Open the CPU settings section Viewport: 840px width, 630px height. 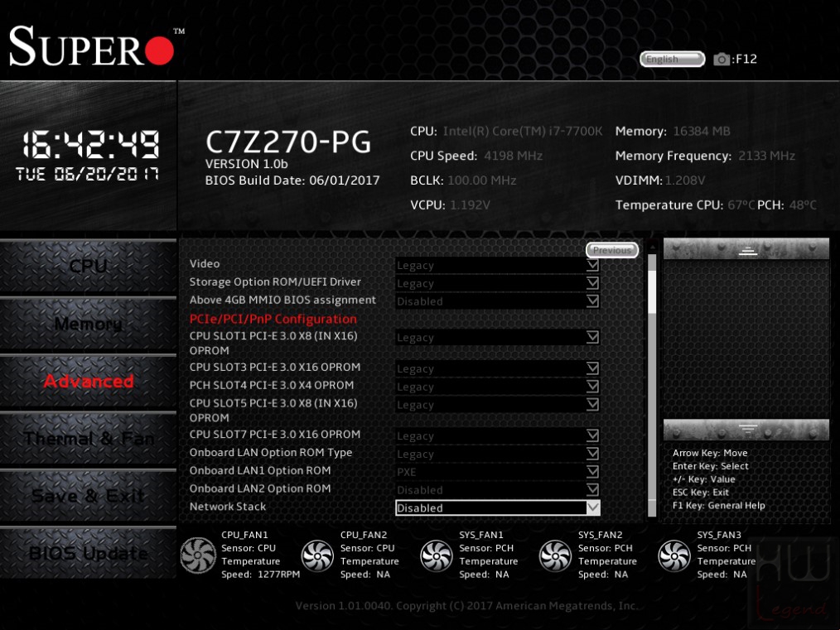pos(89,266)
